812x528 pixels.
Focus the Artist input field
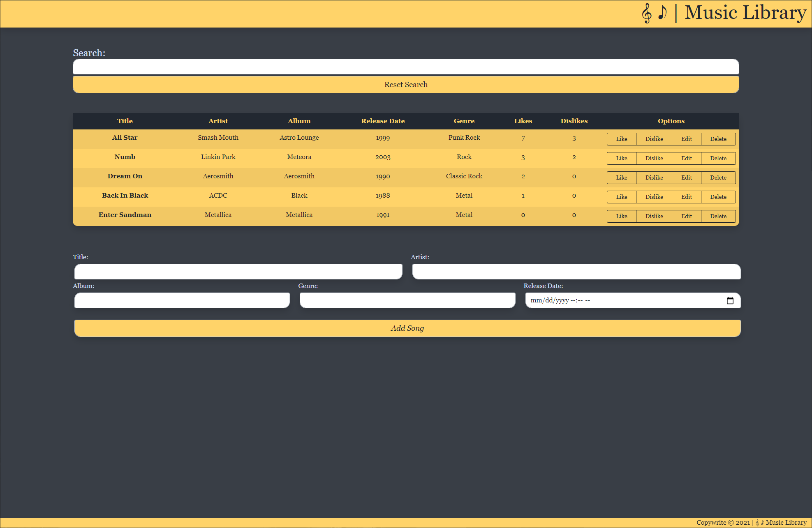click(576, 272)
